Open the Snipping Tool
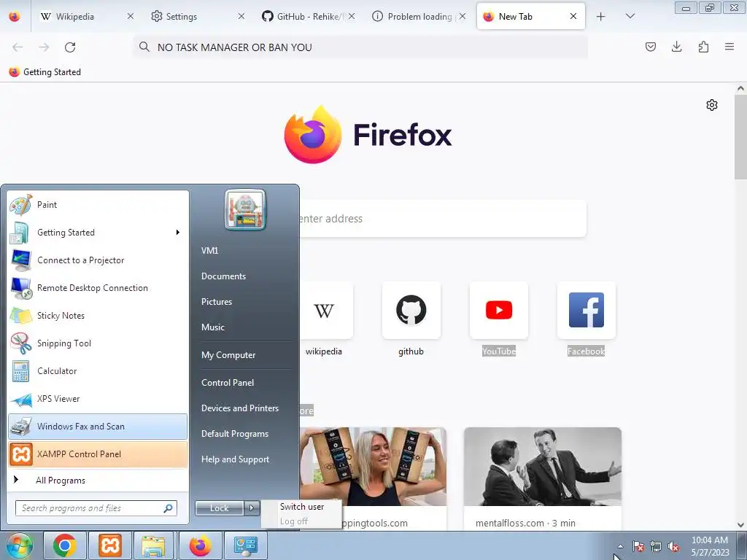Image resolution: width=747 pixels, height=560 pixels. [98, 343]
